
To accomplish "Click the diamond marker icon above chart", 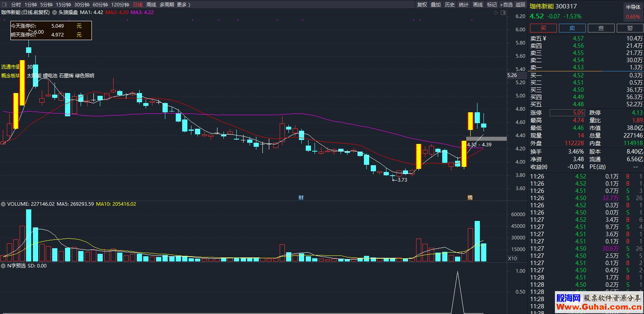I will point(496,13).
